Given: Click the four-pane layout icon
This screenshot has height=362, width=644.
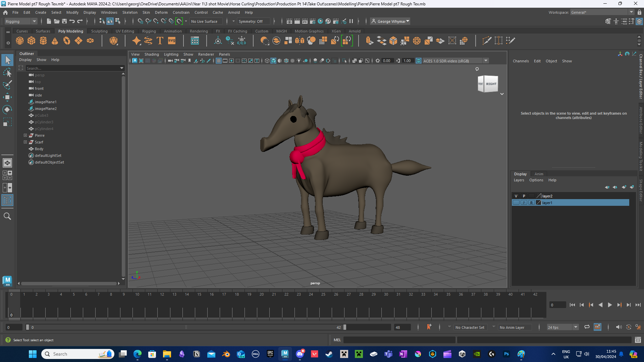Looking at the screenshot, I should point(7,175).
